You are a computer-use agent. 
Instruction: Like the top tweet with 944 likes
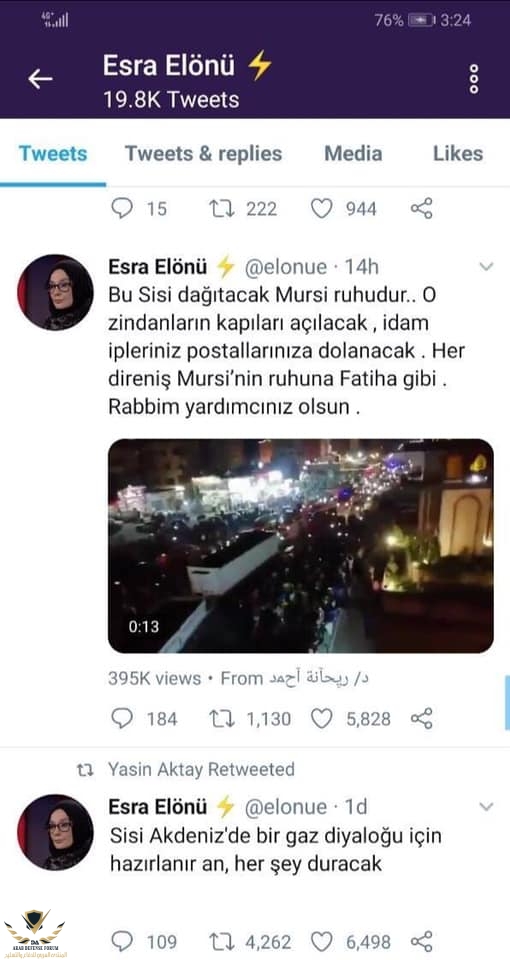[321, 209]
